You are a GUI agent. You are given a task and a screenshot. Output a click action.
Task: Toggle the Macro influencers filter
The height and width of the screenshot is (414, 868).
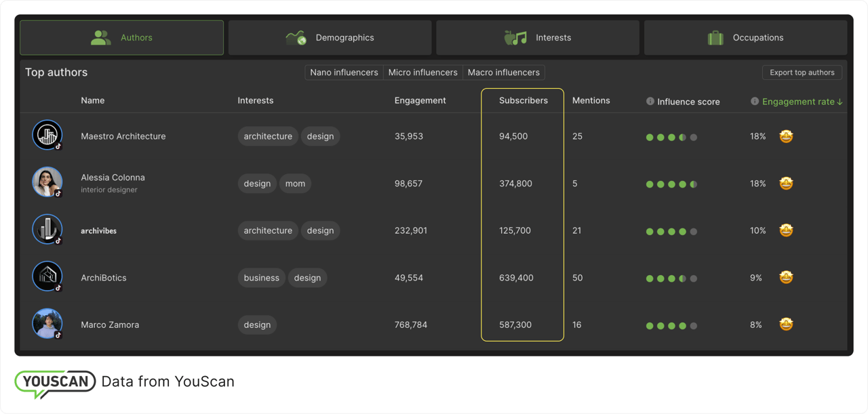(x=504, y=73)
